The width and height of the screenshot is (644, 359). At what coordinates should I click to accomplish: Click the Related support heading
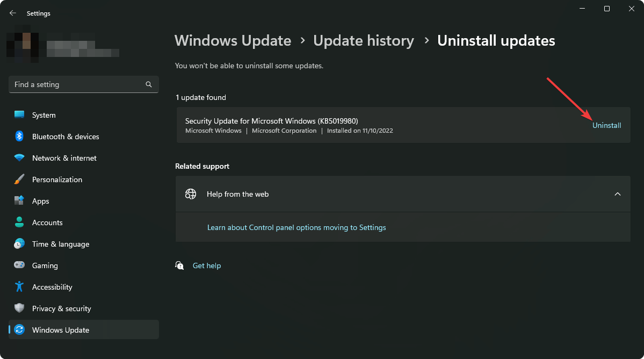coord(202,166)
